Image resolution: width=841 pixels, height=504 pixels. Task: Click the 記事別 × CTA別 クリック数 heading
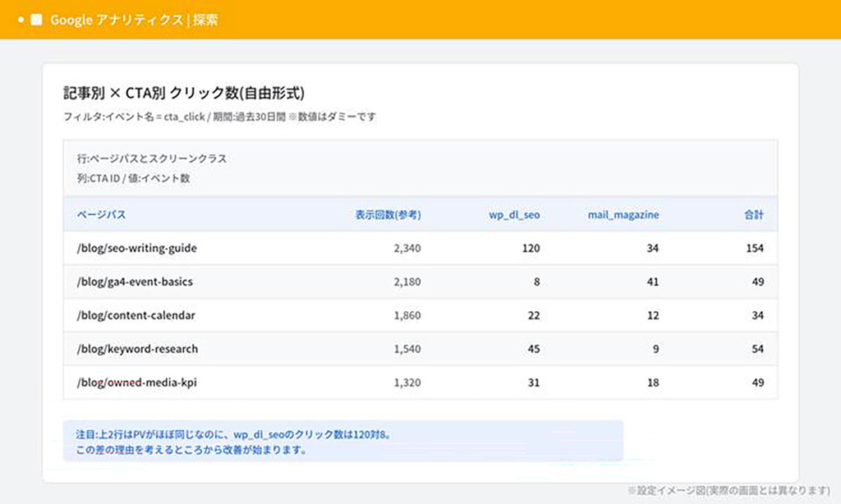coord(184,94)
